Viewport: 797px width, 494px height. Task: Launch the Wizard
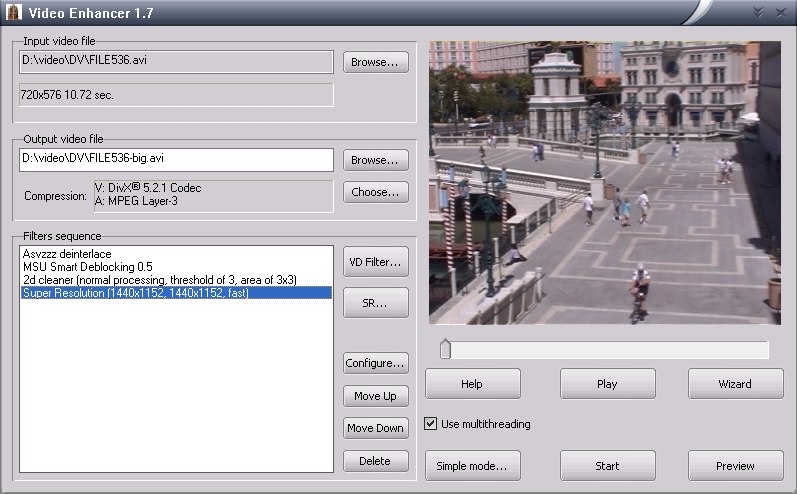[x=735, y=384]
